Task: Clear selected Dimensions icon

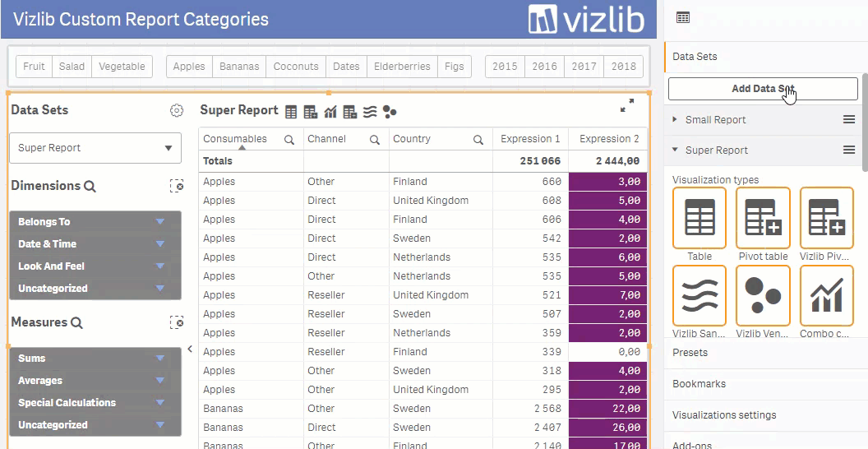Action: 177,186
